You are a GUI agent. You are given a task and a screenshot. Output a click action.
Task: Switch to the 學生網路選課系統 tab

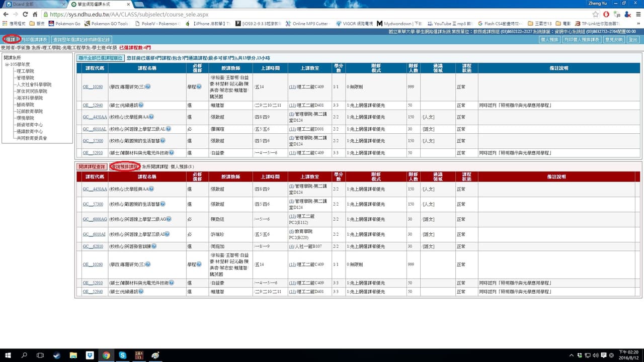point(100,4)
